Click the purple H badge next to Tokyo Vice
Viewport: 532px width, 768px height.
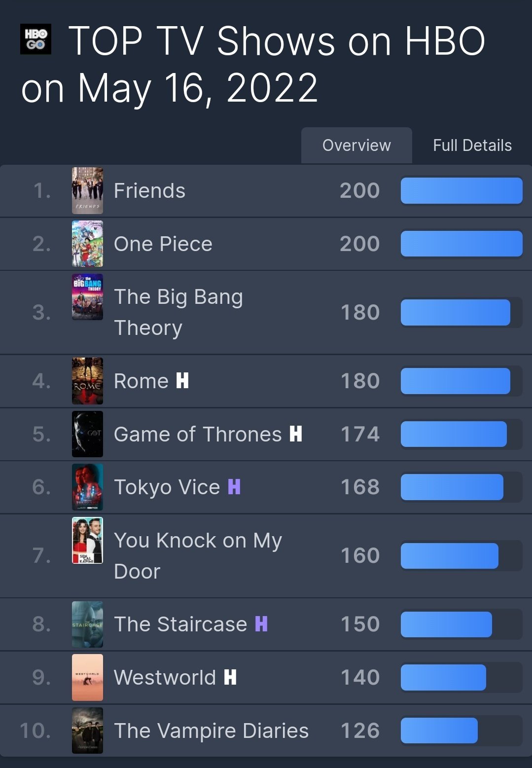click(x=234, y=487)
